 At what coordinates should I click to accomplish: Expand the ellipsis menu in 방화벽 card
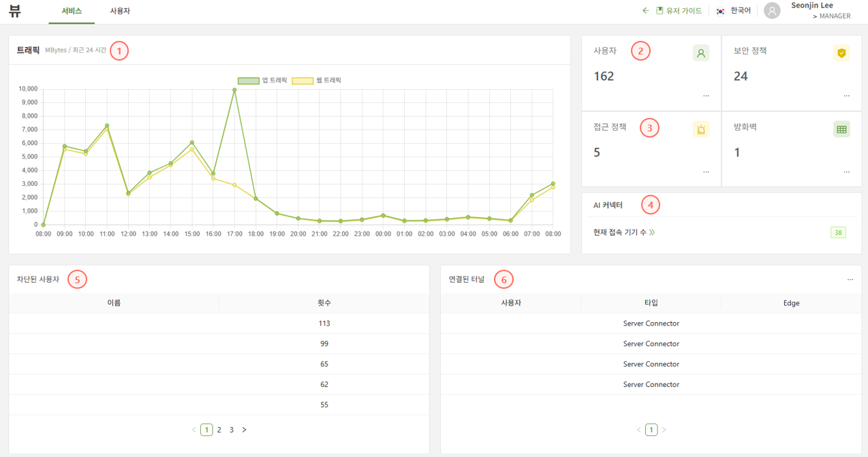[847, 172]
